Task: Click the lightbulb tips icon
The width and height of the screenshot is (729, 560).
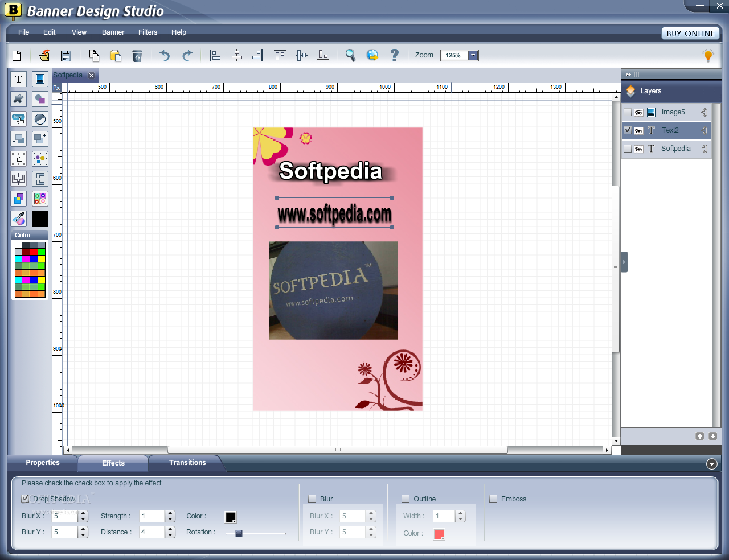Action: pos(708,55)
